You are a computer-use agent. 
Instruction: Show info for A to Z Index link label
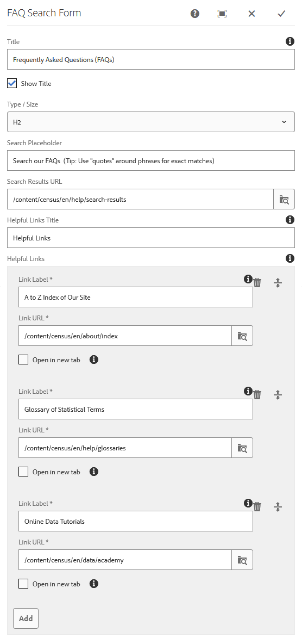(248, 279)
